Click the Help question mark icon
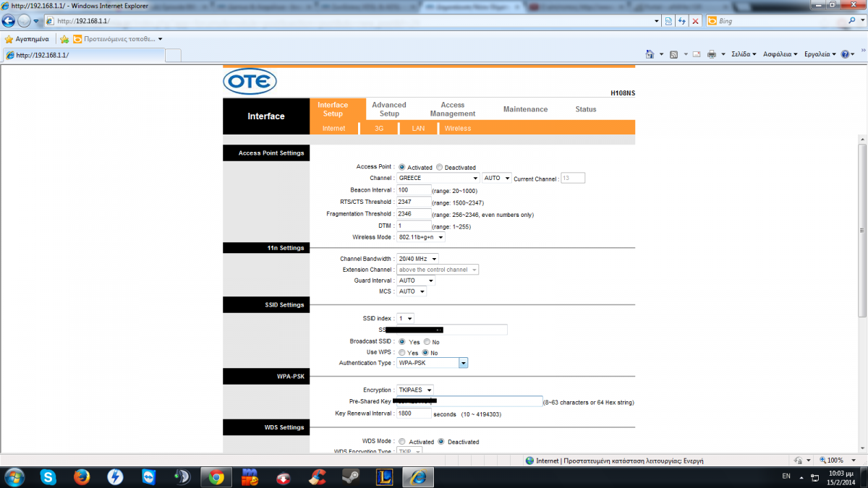Image resolution: width=868 pixels, height=488 pixels. click(845, 54)
